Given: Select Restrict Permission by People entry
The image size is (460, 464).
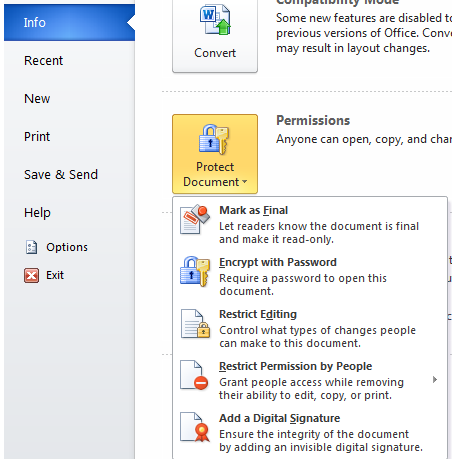Looking at the screenshot, I should (310, 380).
